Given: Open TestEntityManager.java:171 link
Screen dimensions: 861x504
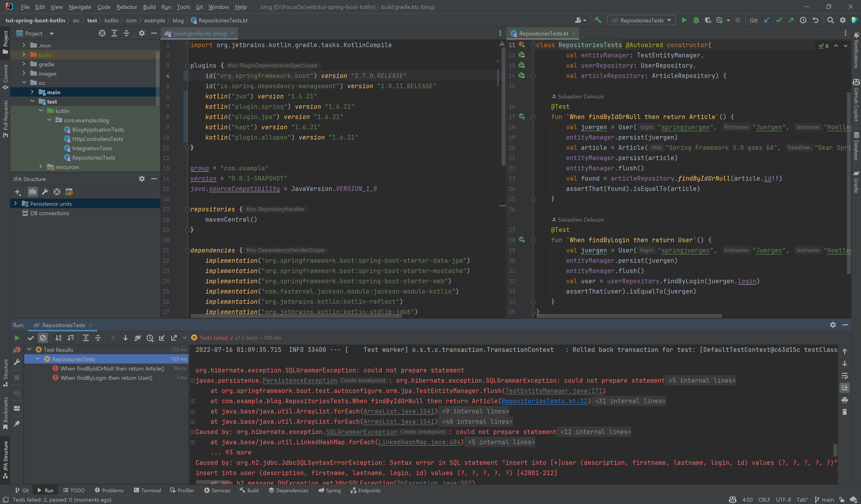Looking at the screenshot, I should [x=553, y=391].
